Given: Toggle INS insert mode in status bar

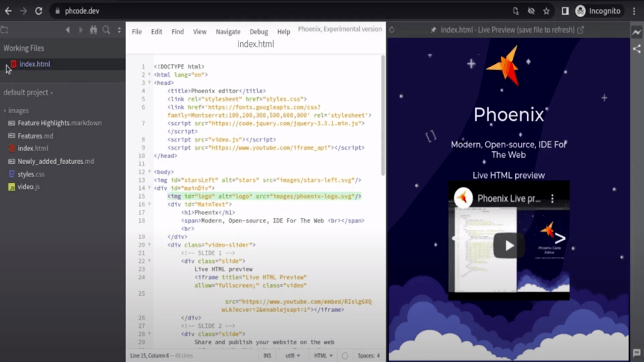Looking at the screenshot, I should coord(268,356).
